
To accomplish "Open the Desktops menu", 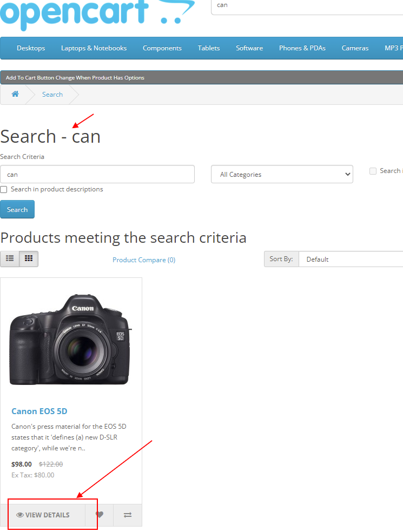I will click(31, 48).
